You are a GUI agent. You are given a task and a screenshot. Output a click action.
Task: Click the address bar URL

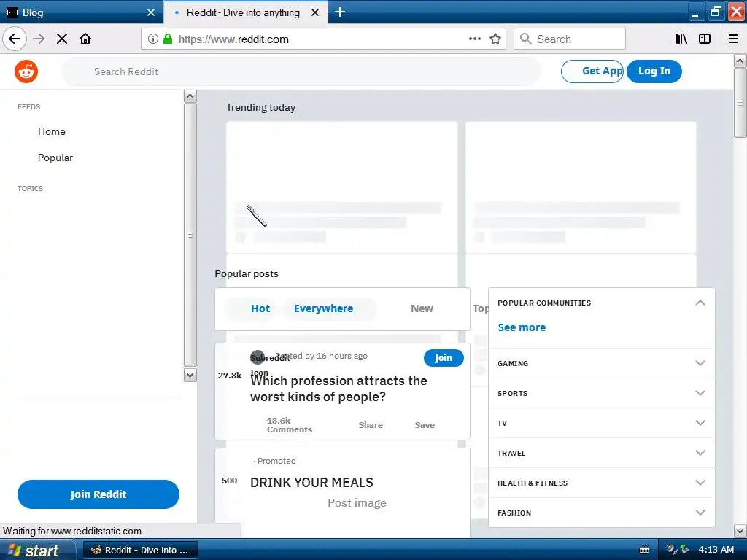pyautogui.click(x=233, y=39)
